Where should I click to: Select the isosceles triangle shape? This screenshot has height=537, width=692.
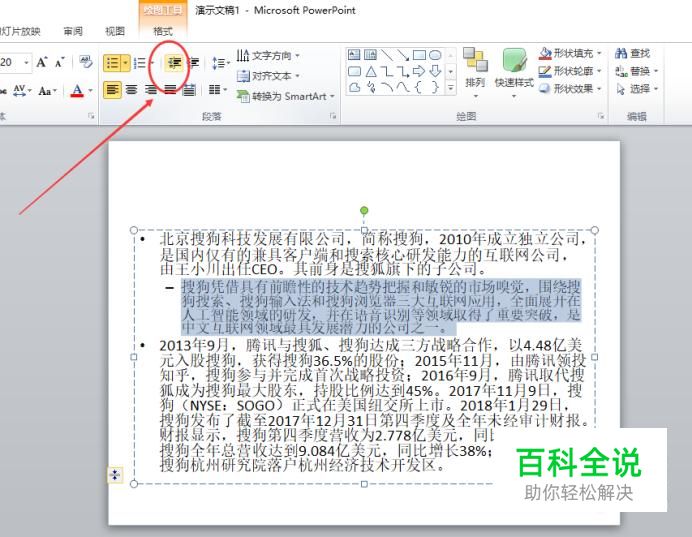coord(370,71)
